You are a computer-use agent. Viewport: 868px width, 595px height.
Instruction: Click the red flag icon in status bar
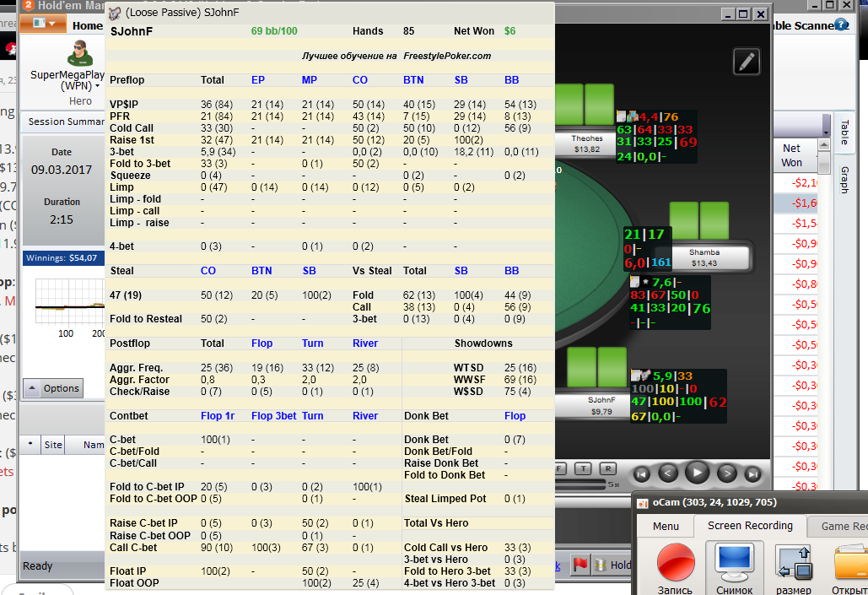580,565
